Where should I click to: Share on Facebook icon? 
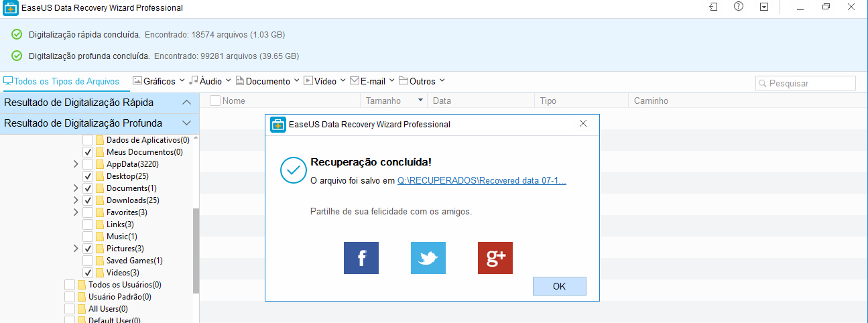(361, 258)
